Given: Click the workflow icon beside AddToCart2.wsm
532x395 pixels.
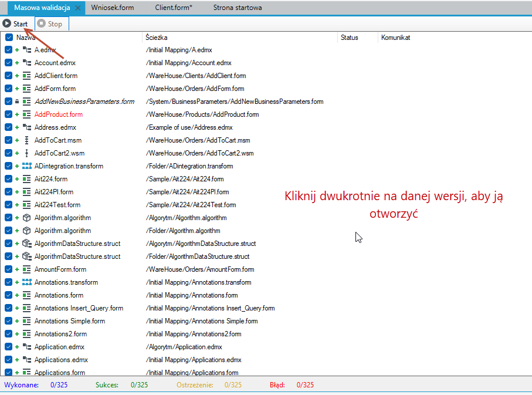Looking at the screenshot, I should point(27,153).
